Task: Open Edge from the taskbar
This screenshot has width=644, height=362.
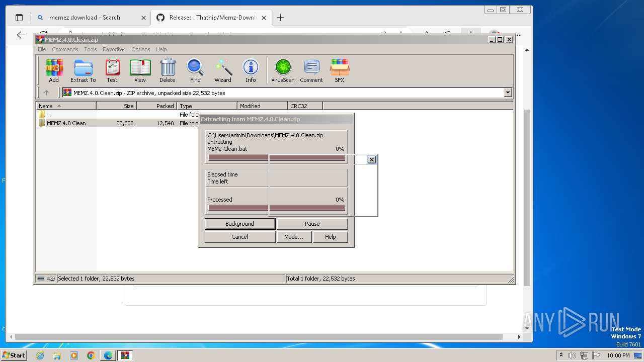Action: (x=108, y=355)
